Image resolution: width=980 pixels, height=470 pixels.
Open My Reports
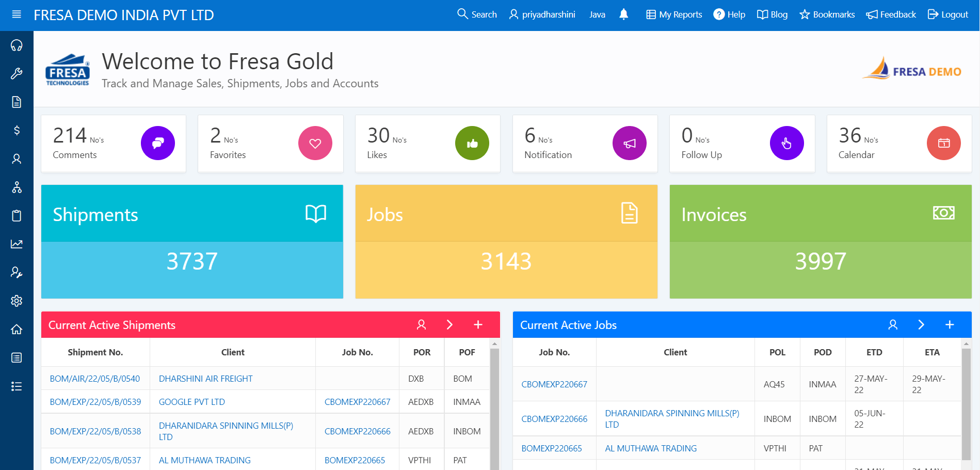(674, 14)
